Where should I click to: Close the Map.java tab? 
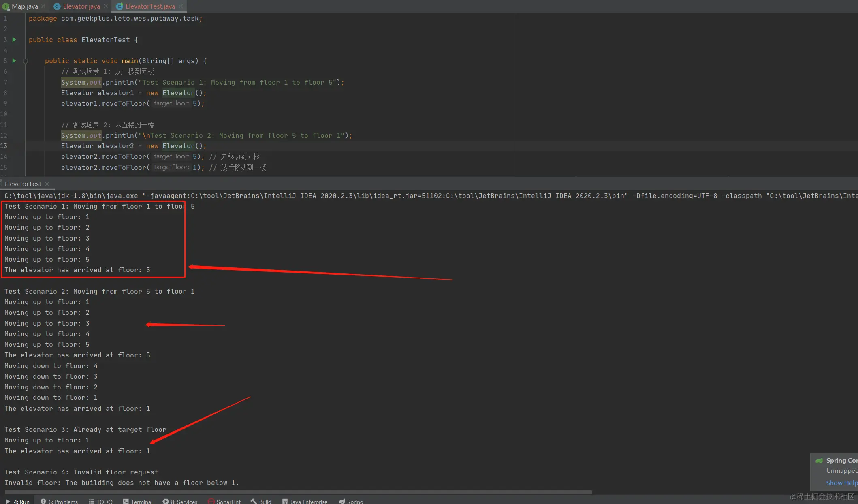coord(43,6)
